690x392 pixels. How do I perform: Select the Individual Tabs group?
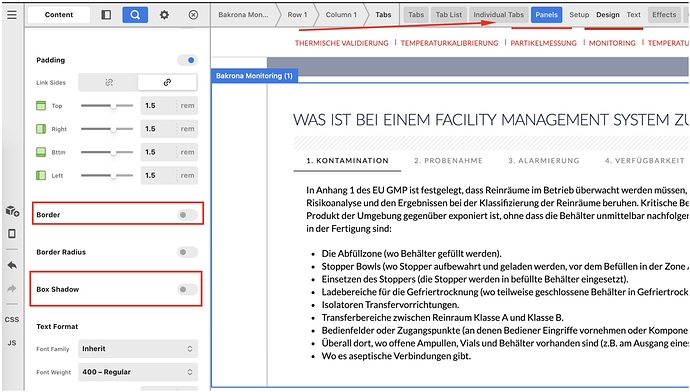pyautogui.click(x=499, y=15)
